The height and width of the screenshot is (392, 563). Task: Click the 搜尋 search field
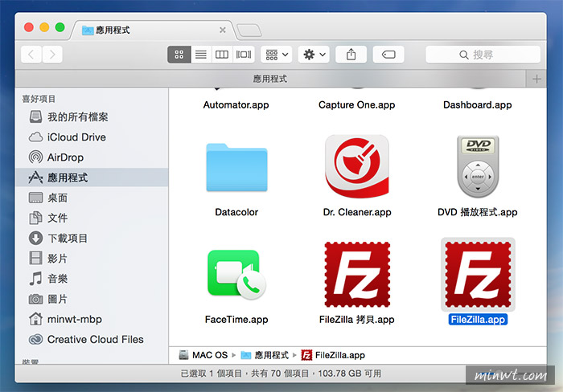(x=483, y=55)
